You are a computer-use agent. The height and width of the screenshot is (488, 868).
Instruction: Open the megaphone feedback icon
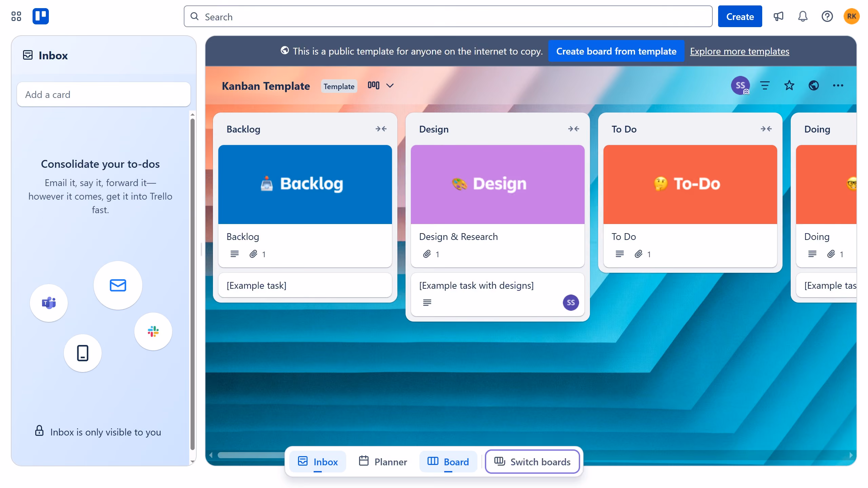tap(778, 16)
